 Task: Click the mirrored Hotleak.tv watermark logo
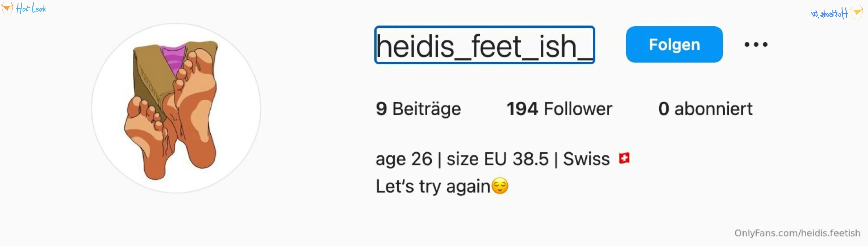point(837,13)
